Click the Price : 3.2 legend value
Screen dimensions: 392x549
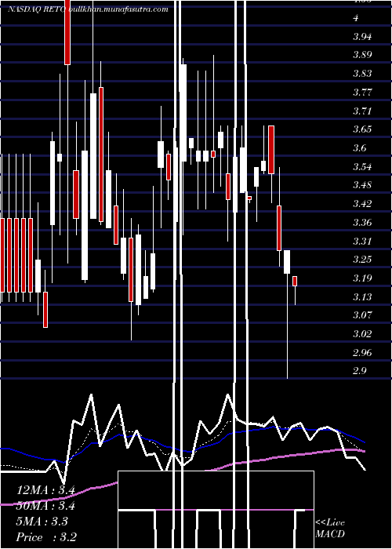[46, 536]
